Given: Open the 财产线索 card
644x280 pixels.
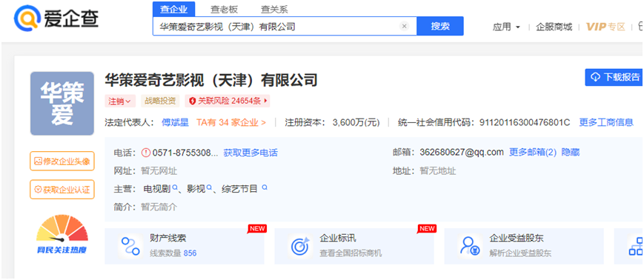Looking at the screenshot, I should tap(185, 247).
